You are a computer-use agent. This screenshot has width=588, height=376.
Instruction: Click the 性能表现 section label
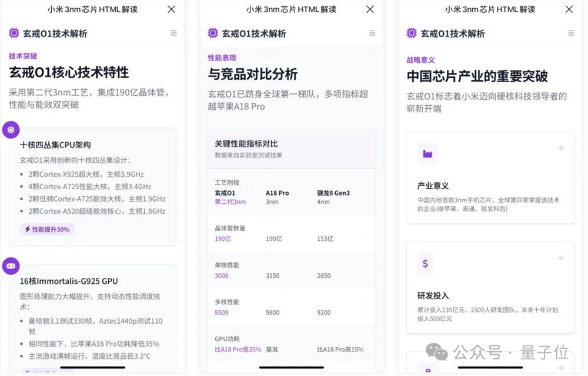223,56
